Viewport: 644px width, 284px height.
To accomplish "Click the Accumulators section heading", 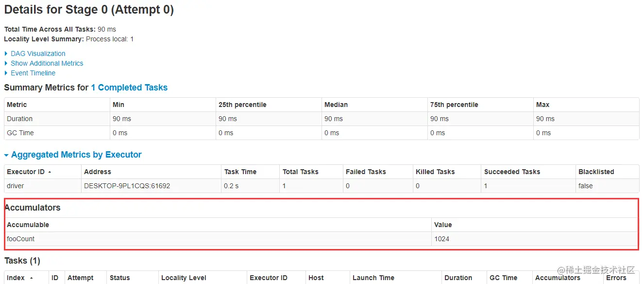I will [33, 208].
